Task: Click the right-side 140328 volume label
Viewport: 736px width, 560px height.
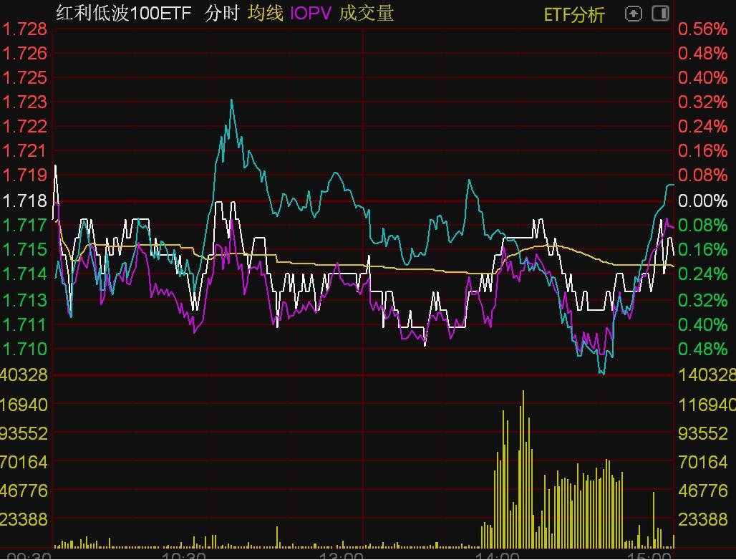Action: [707, 375]
